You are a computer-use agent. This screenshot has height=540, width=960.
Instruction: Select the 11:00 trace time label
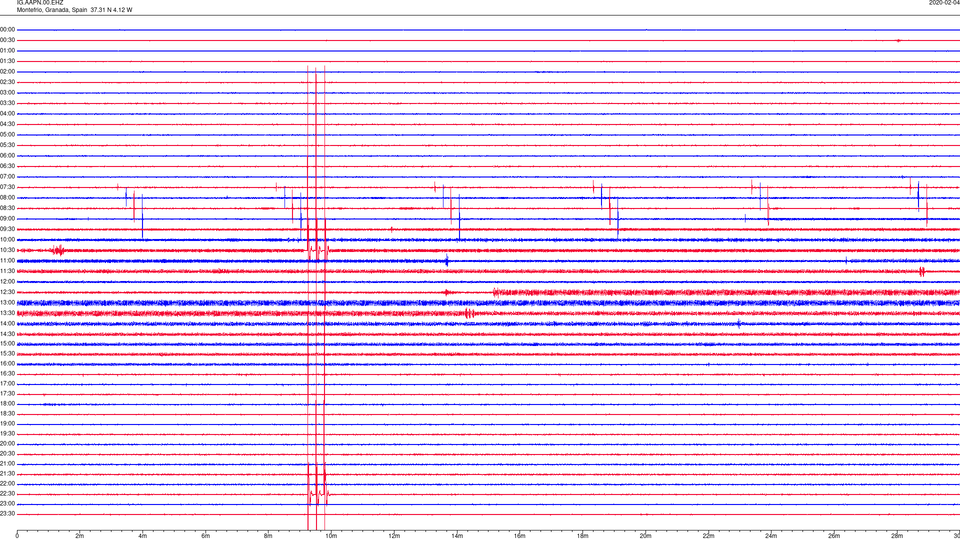point(8,261)
